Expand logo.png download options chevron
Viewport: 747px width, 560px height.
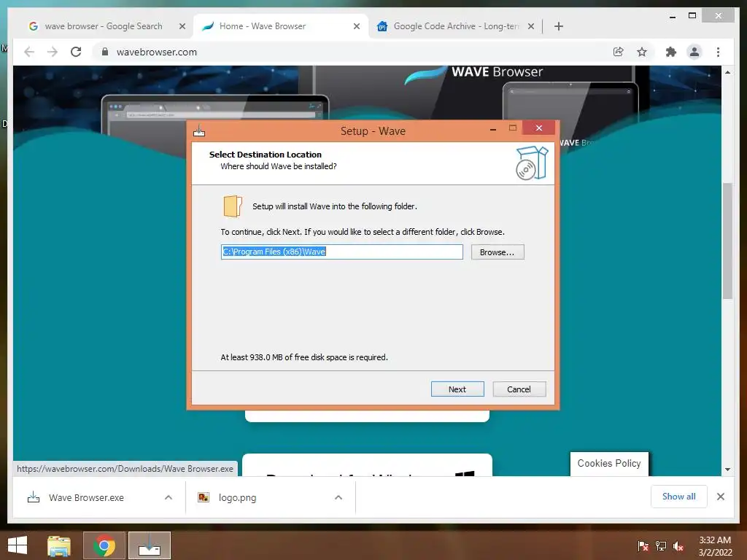coord(338,497)
